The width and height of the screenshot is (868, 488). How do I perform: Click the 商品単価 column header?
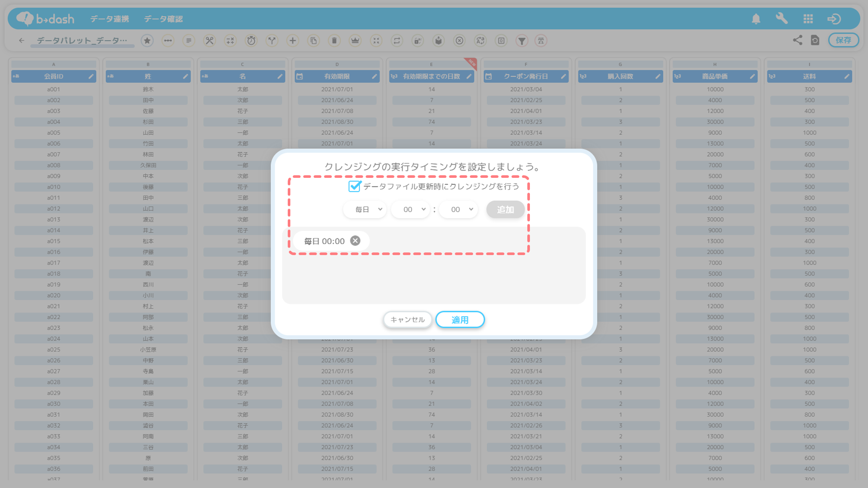(x=715, y=76)
